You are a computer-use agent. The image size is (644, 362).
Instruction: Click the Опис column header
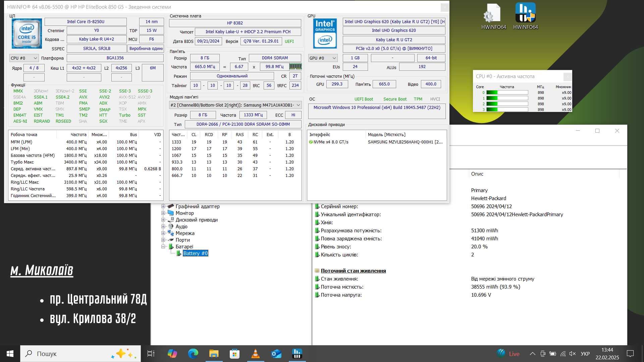pyautogui.click(x=543, y=174)
